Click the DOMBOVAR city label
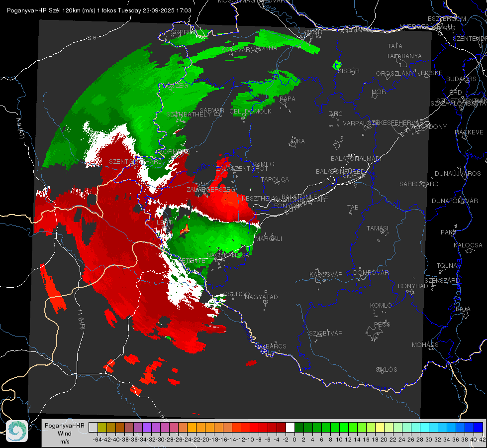The height and width of the screenshot is (448, 487). tap(371, 273)
